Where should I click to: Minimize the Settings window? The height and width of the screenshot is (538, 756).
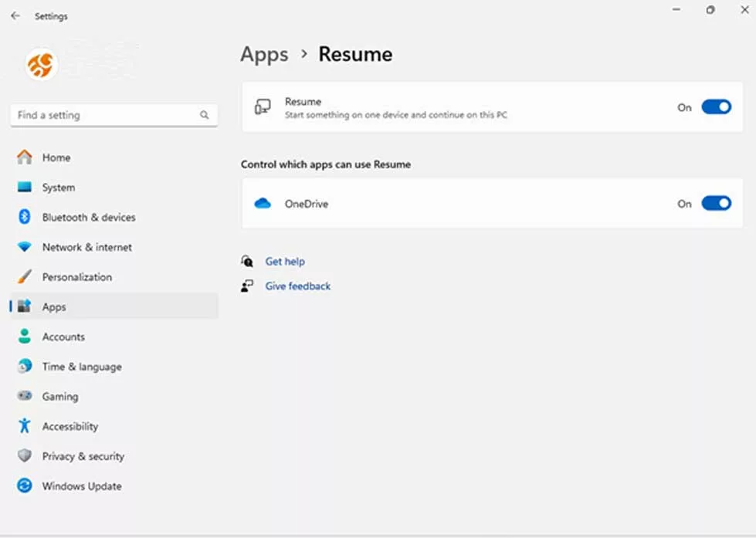click(x=676, y=9)
